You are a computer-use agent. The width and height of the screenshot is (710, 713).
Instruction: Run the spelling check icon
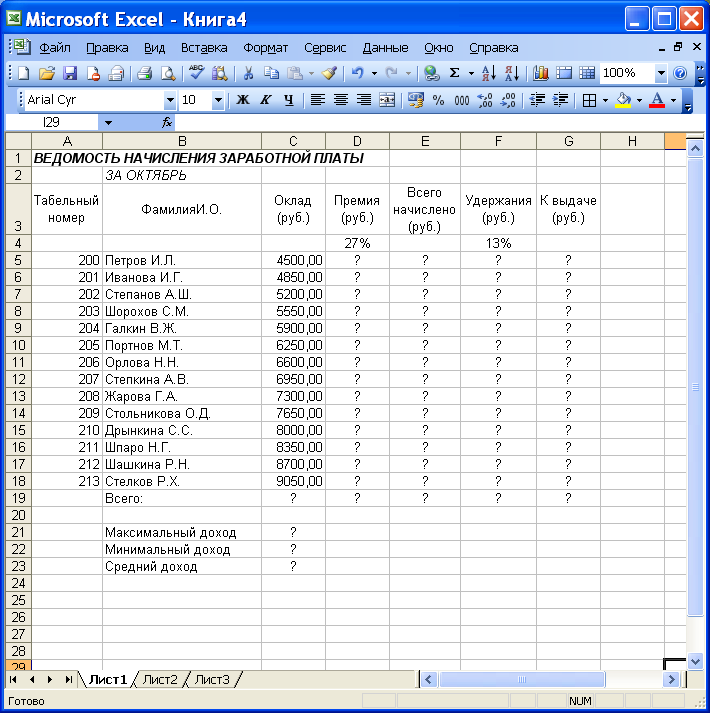[x=196, y=73]
